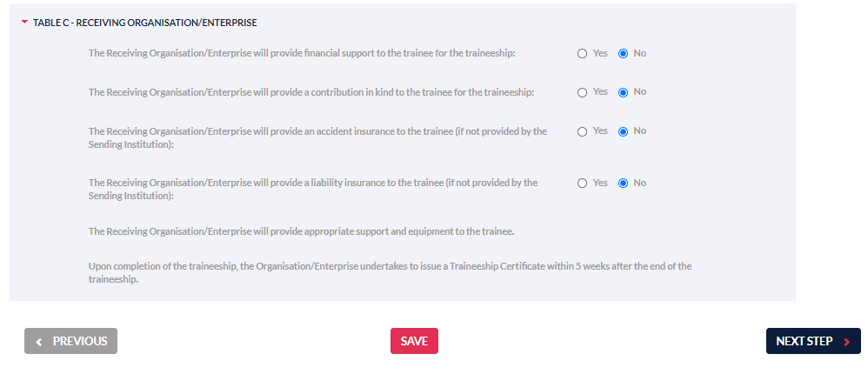
Task: Mark liability insurance as Yes
Action: [583, 184]
